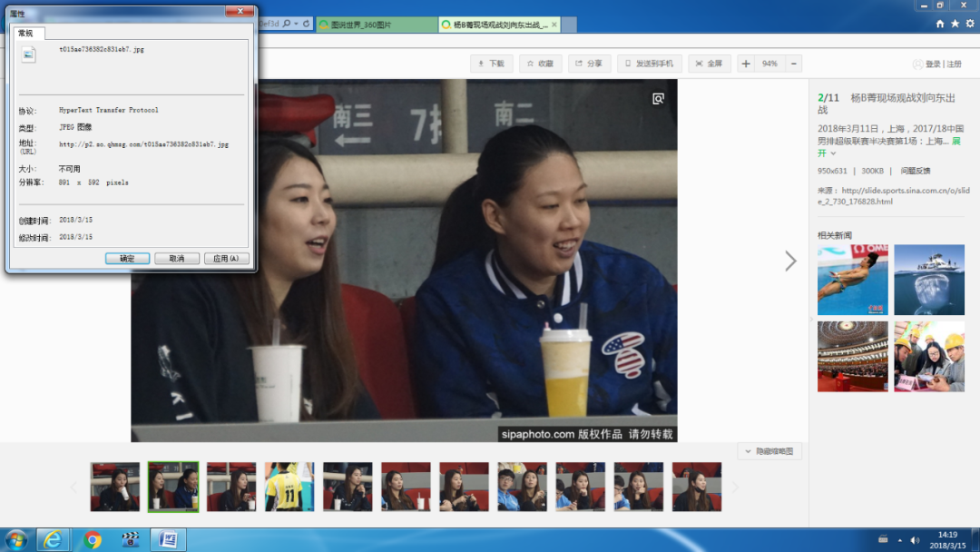Click the 收藏 favorite star button
This screenshot has height=552, width=980.
(540, 64)
